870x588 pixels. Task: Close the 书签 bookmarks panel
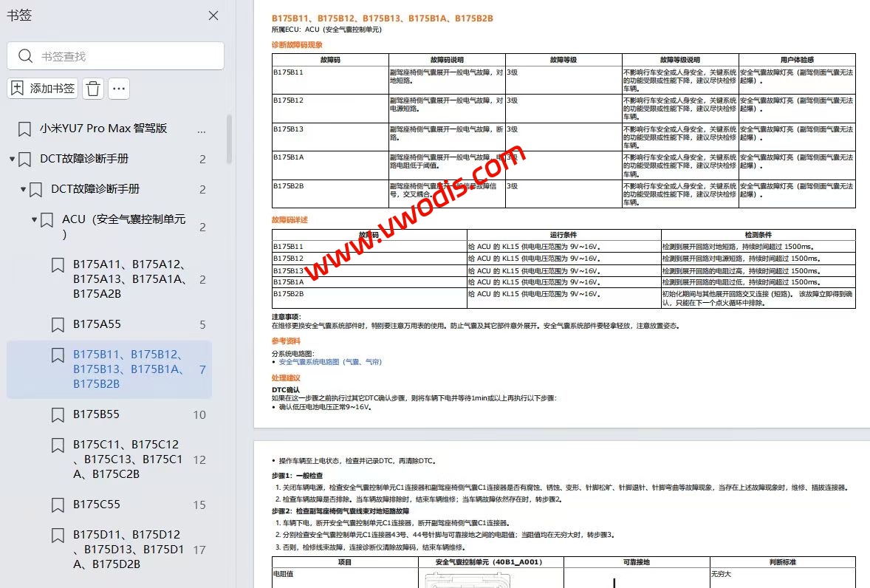coord(213,15)
